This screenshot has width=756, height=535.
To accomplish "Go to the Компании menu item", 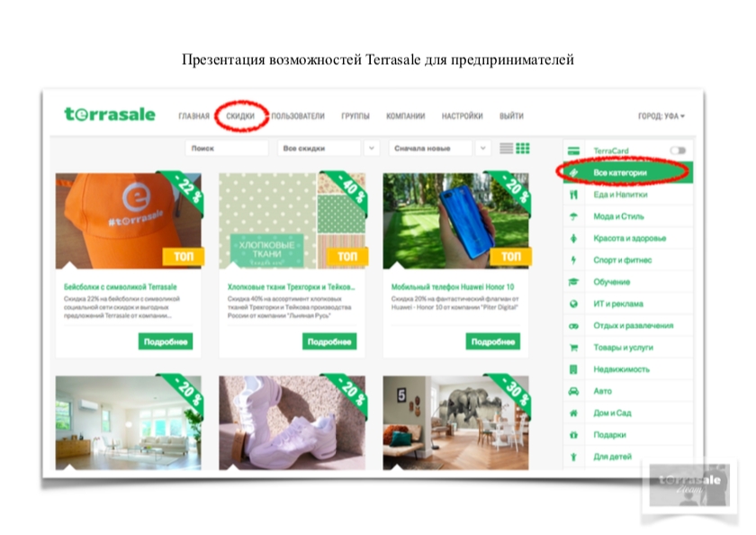I will click(x=406, y=116).
